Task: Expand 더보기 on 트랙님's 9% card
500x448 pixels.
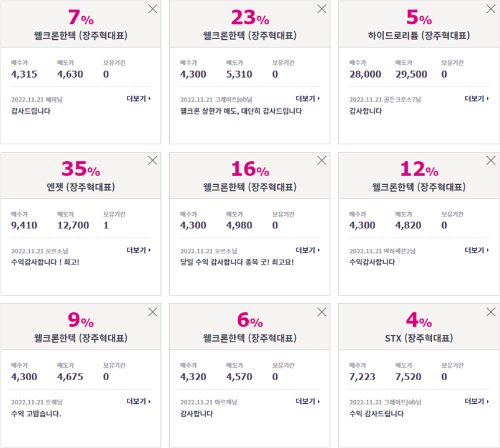Action: [139, 401]
